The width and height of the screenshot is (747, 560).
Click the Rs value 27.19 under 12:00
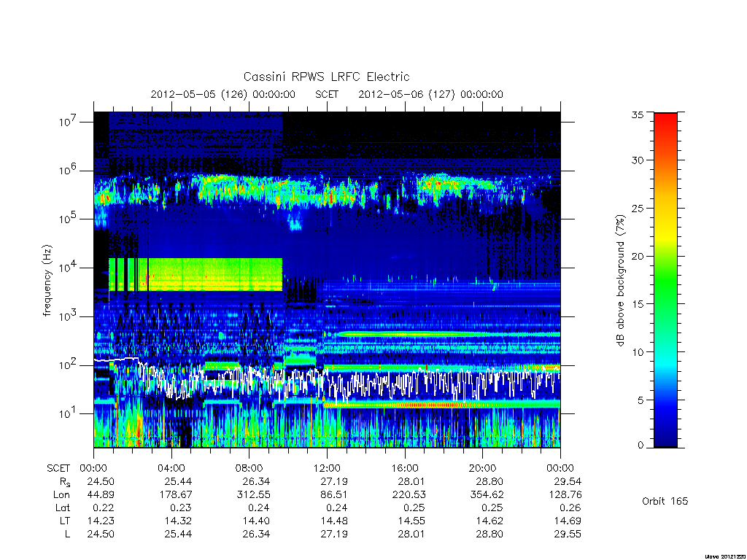coord(333,481)
